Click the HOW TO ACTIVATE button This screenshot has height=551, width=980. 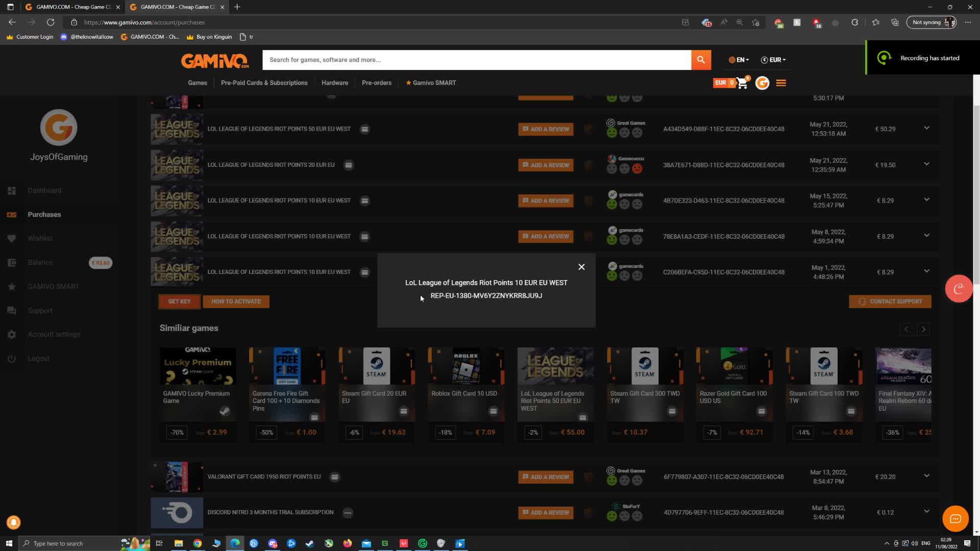coord(236,302)
